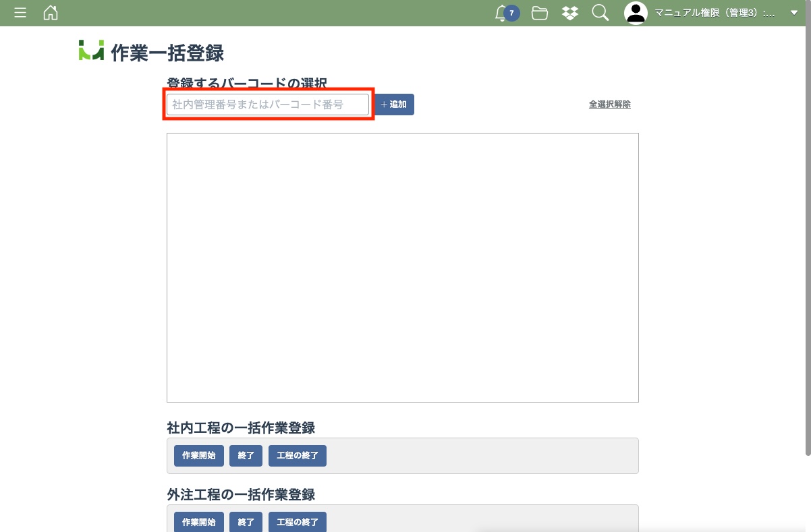Select 工程の終了 under 外注工程の一括作業登録
This screenshot has height=532, width=811.
[297, 522]
